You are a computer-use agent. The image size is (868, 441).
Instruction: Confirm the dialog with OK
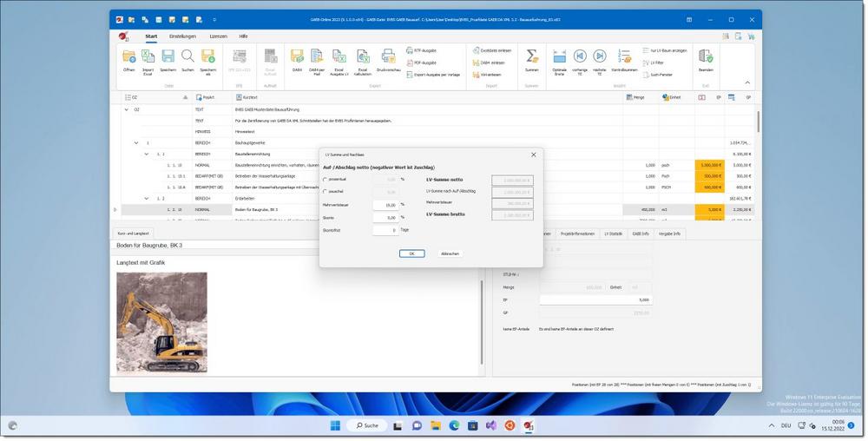[x=411, y=253]
